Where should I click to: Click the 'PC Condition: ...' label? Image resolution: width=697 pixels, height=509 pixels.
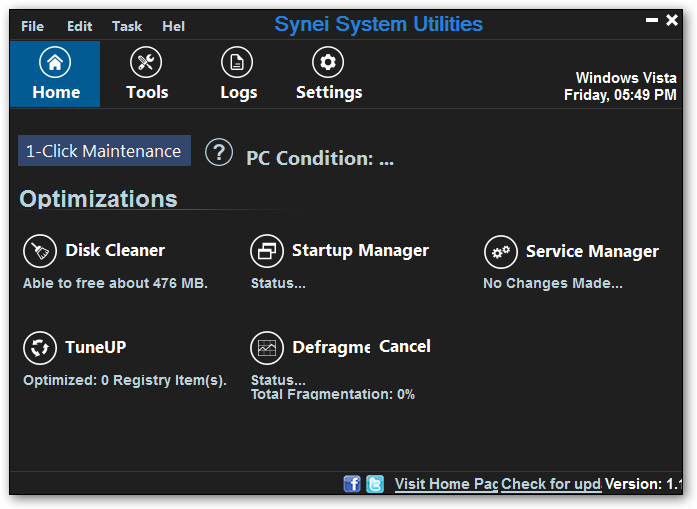(320, 159)
